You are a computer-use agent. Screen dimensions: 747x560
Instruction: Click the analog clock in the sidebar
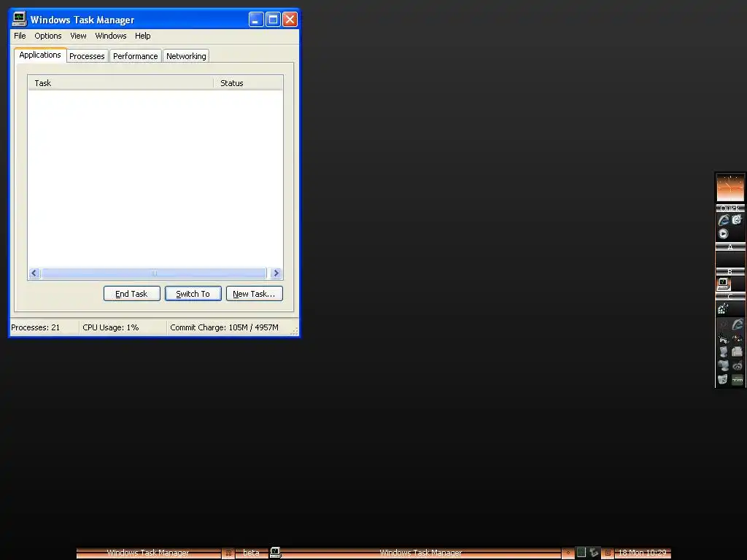point(730,187)
